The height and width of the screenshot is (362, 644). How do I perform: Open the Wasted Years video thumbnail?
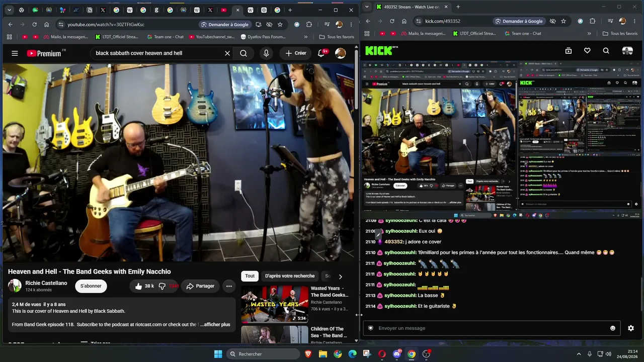coord(275,304)
